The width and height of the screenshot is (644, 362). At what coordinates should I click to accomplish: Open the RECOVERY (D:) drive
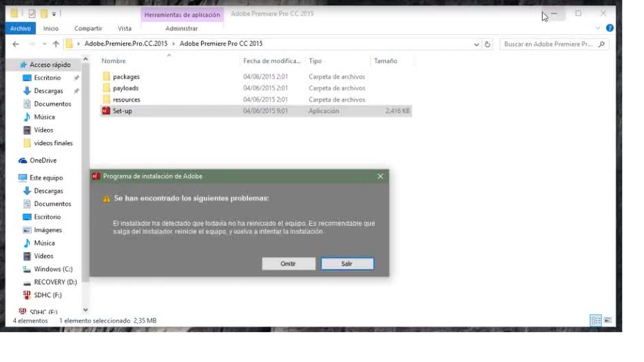tap(55, 283)
